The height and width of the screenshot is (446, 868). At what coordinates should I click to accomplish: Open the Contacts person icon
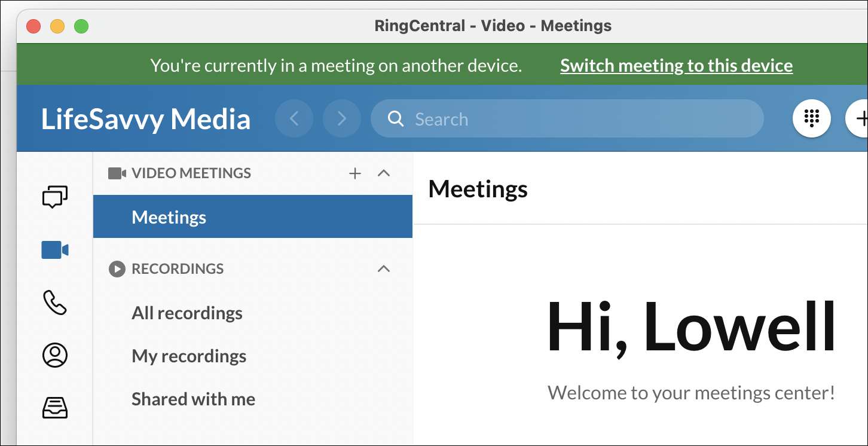point(55,355)
